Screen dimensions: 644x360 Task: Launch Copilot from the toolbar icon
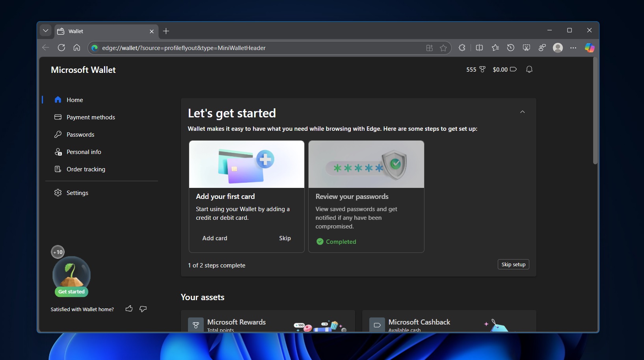(x=589, y=48)
